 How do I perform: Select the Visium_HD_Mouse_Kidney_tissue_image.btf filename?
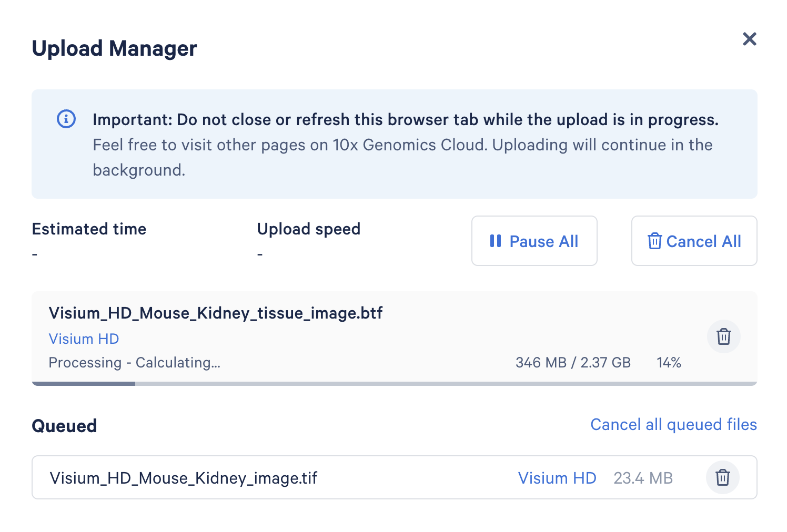click(215, 313)
